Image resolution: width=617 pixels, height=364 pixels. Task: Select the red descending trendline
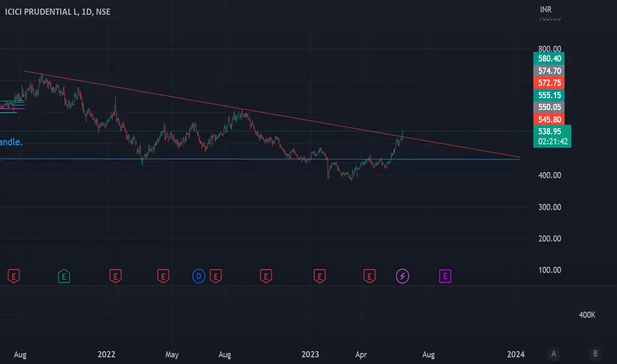point(271,114)
